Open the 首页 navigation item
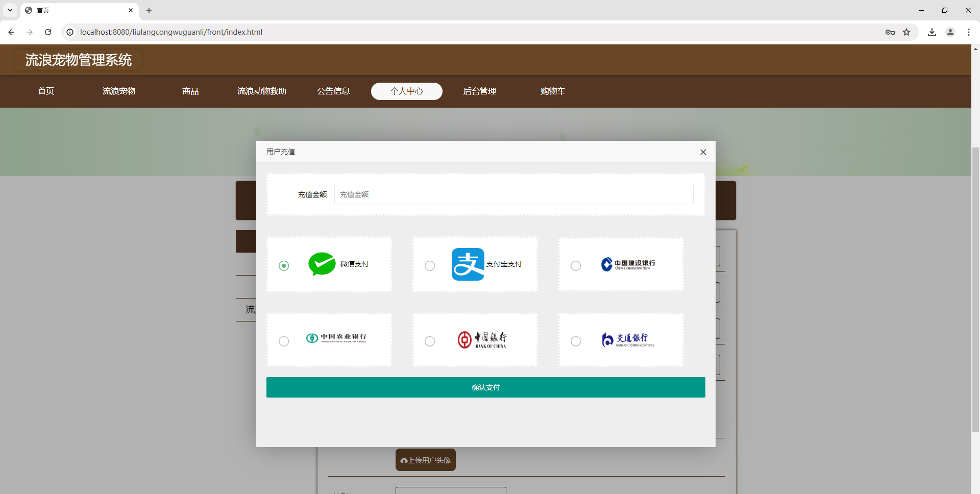Viewport: 980px width, 494px height. pyautogui.click(x=46, y=91)
